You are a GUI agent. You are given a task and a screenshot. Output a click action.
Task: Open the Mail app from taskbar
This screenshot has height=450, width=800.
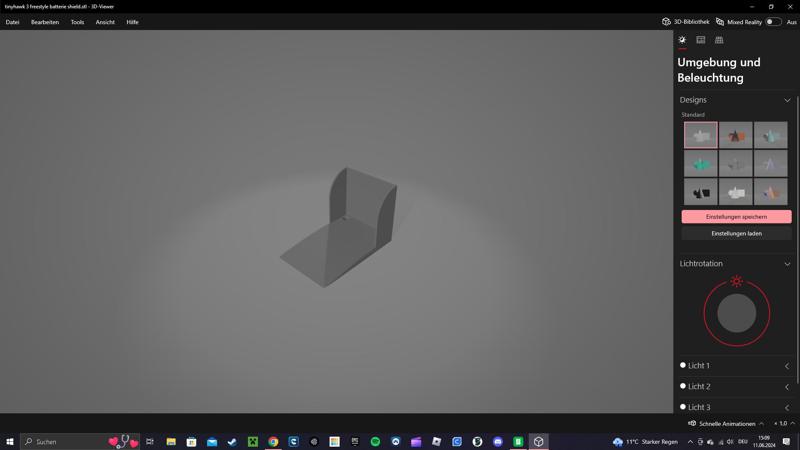point(212,442)
